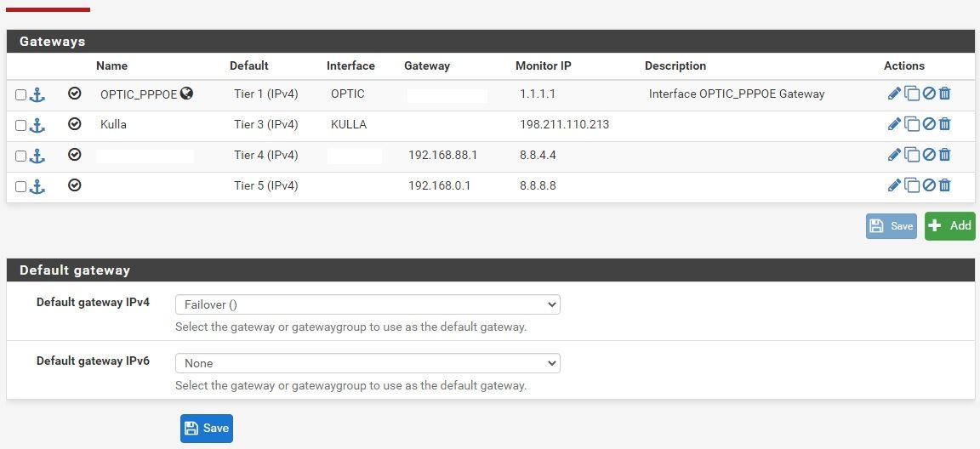980x449 pixels.
Task: Copy the Kulla gateway entry
Action: click(x=912, y=124)
